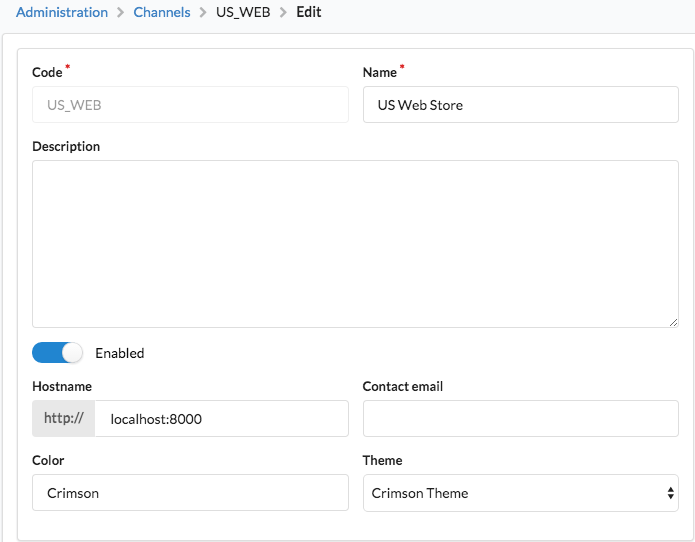The width and height of the screenshot is (695, 542).
Task: Click the Theme dropdown arrows
Action: pos(670,493)
